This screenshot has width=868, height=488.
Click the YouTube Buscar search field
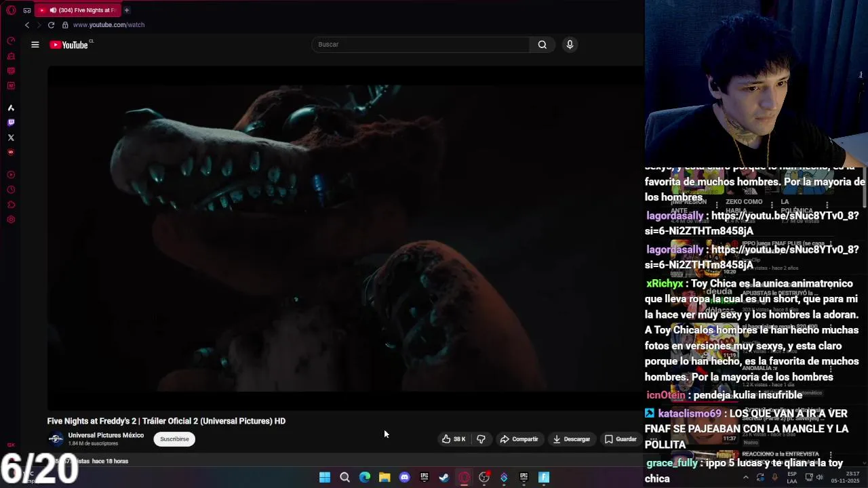pyautogui.click(x=420, y=45)
